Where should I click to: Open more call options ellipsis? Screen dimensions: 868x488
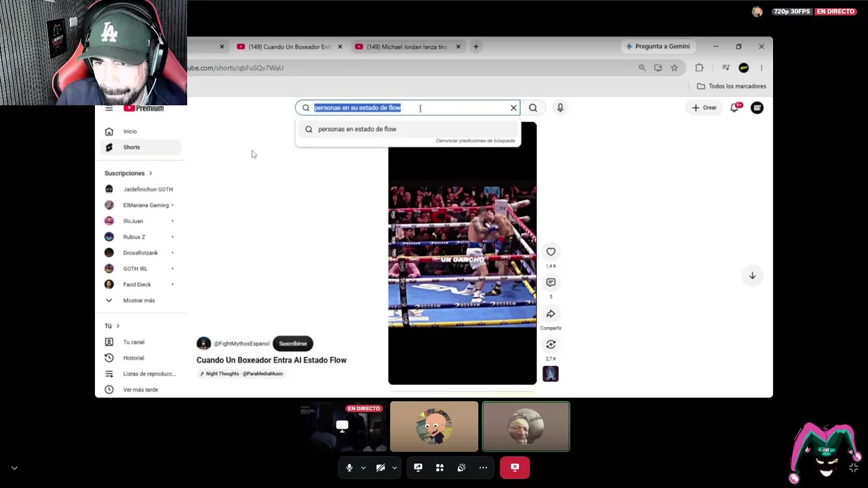(x=483, y=468)
